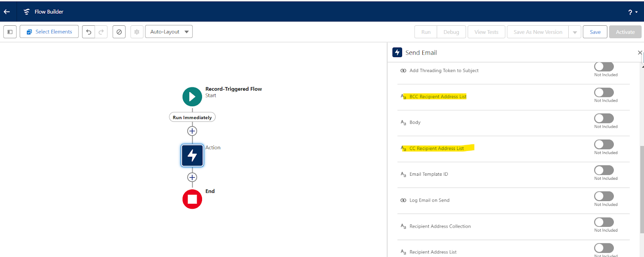Close the Send Email panel
The width and height of the screenshot is (644, 257).
click(x=640, y=53)
